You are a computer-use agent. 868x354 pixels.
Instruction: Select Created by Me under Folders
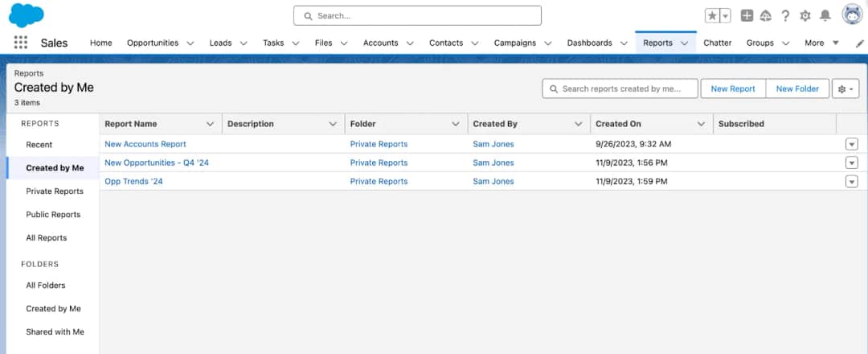[x=53, y=309]
